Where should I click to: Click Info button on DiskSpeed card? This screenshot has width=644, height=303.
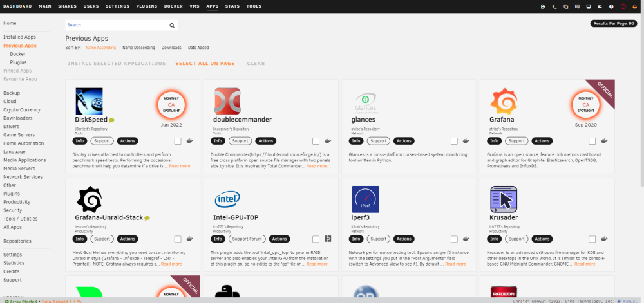(x=80, y=141)
